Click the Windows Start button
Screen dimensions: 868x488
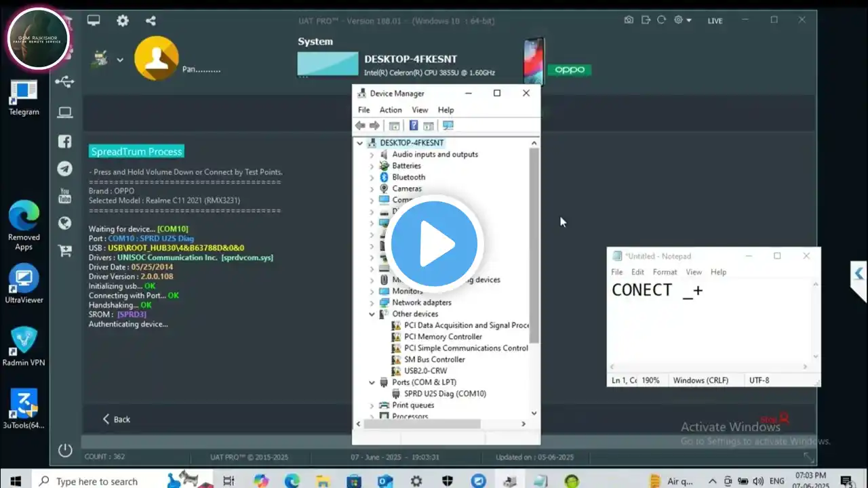pos(16,481)
